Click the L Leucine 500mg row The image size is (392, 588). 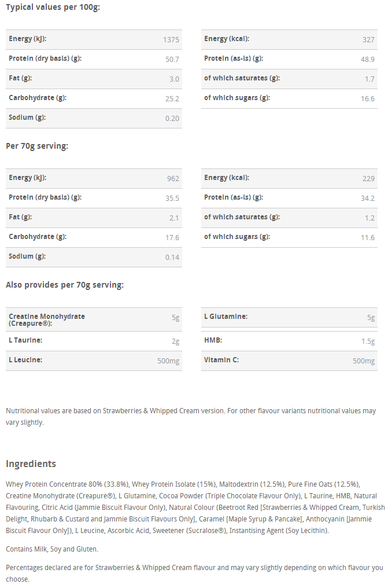pyautogui.click(x=94, y=361)
